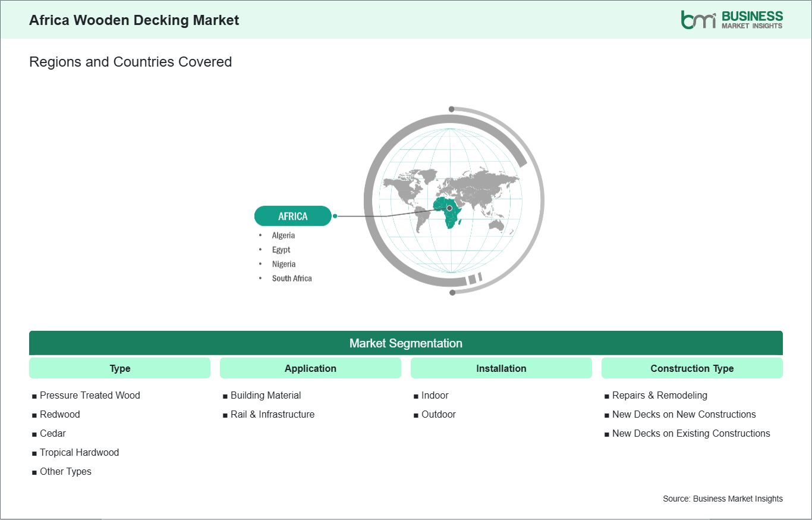Click 'Cedar' type entry
The height and width of the screenshot is (520, 812).
click(53, 433)
